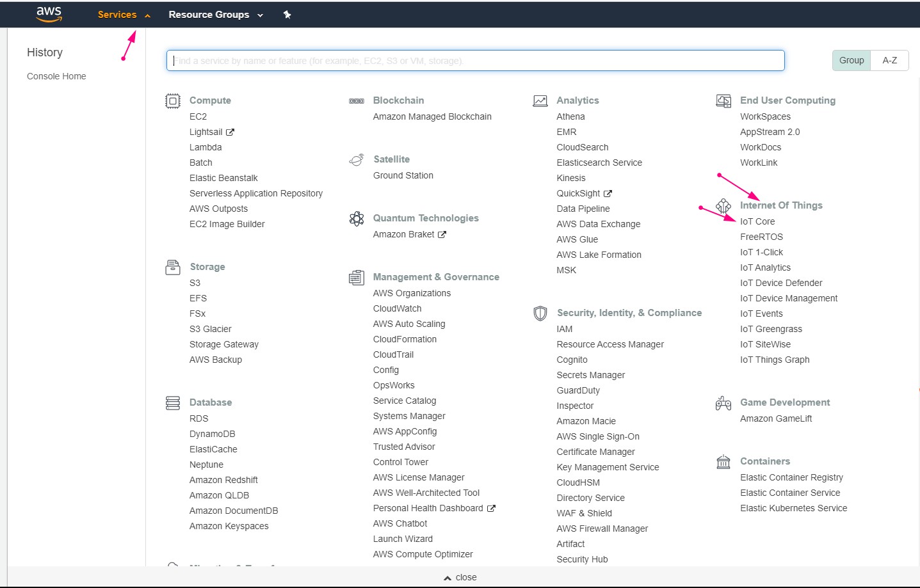
Task: Click the Database category icon
Action: tap(173, 403)
